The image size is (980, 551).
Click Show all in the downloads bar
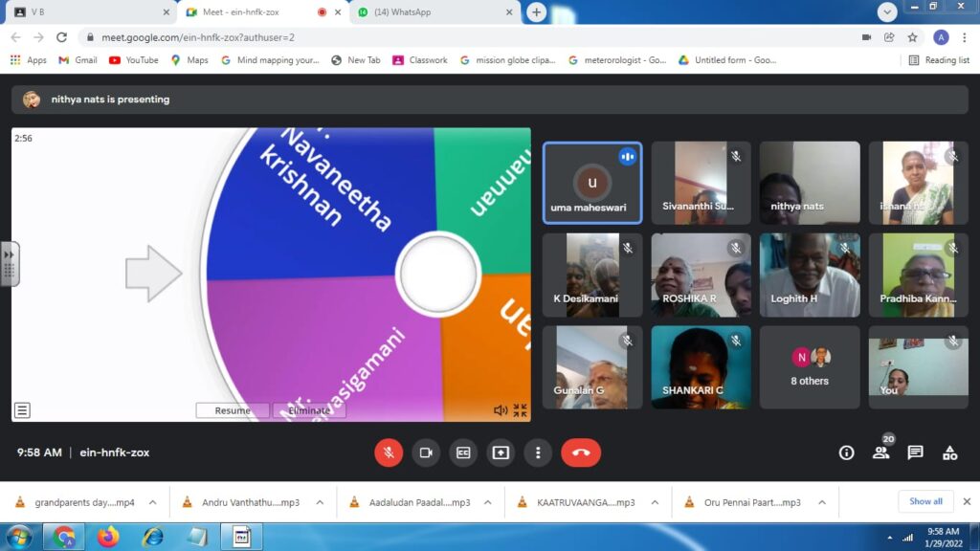tap(924, 500)
